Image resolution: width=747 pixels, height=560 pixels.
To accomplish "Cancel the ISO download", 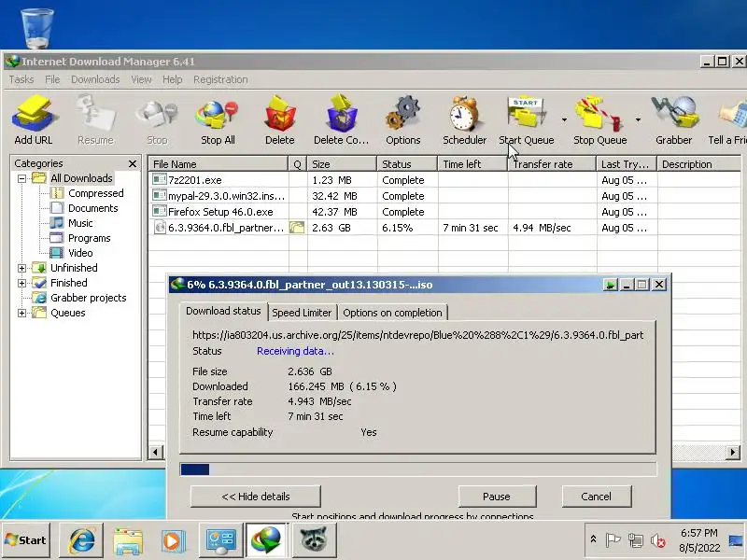I will tap(596, 497).
